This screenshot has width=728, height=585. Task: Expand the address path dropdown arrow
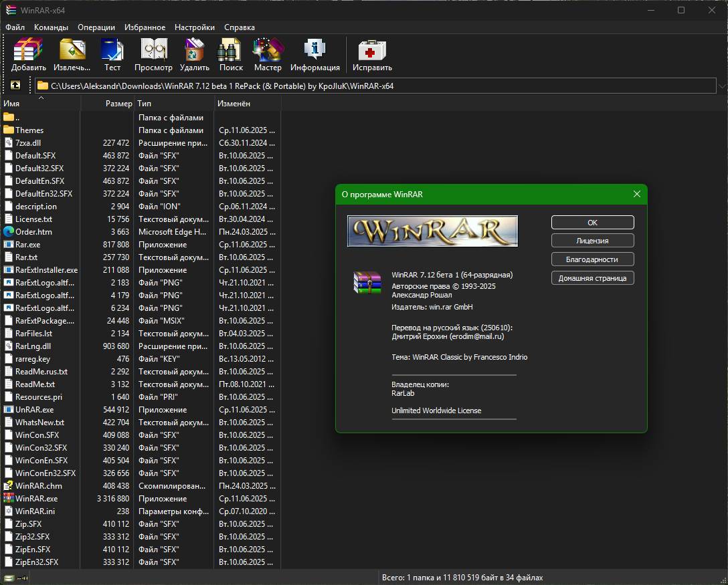[722, 86]
